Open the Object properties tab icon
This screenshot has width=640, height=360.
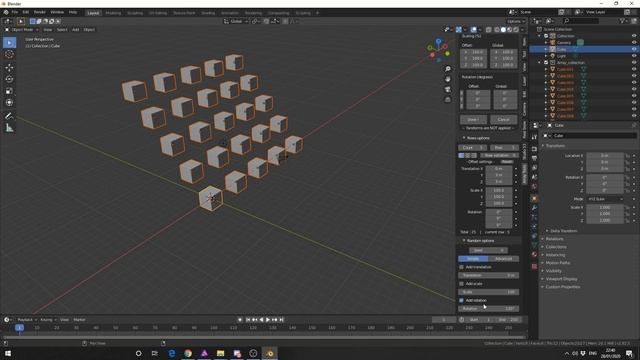tap(534, 199)
